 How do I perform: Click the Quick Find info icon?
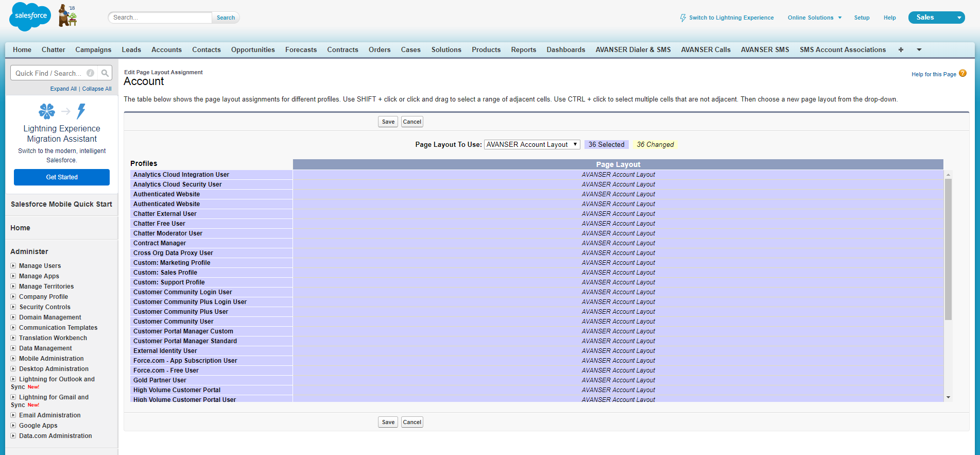point(90,73)
